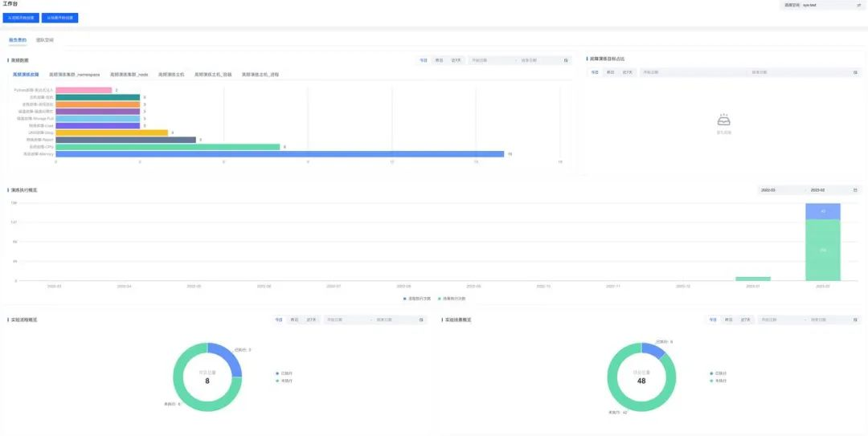Open calendar icon in 故障演练目标占比 panel
868x436 pixels.
point(855,72)
